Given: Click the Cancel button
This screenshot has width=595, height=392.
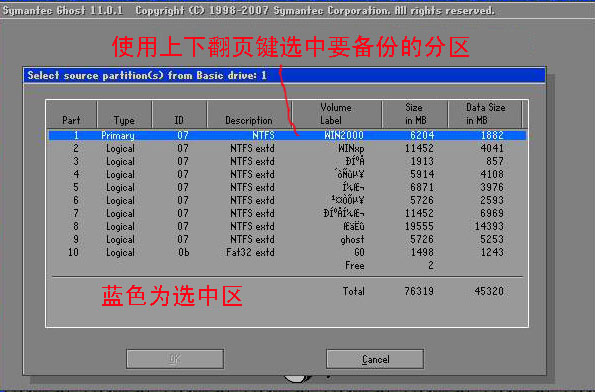Looking at the screenshot, I should 375,359.
